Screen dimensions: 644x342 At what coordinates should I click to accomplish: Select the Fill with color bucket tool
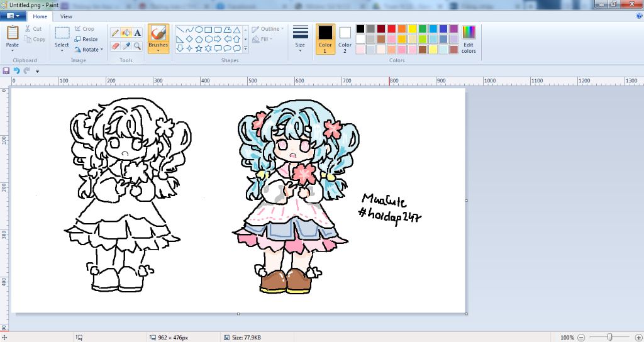(126, 33)
